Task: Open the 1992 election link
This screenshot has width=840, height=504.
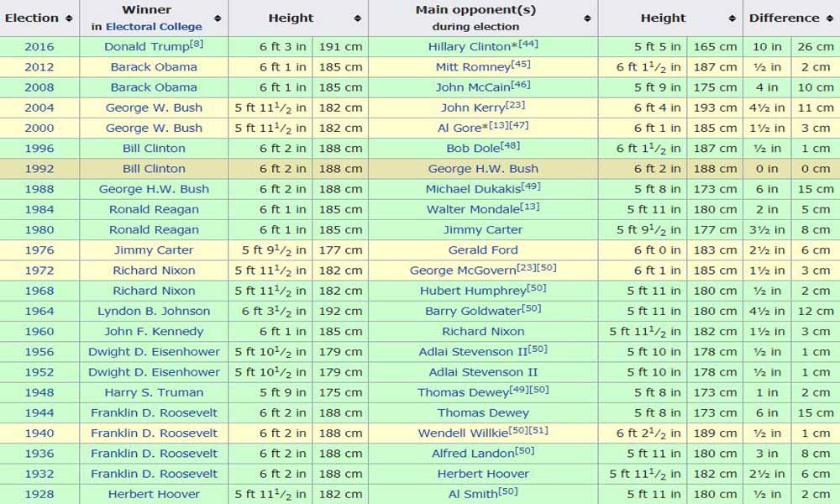Action: click(x=39, y=169)
